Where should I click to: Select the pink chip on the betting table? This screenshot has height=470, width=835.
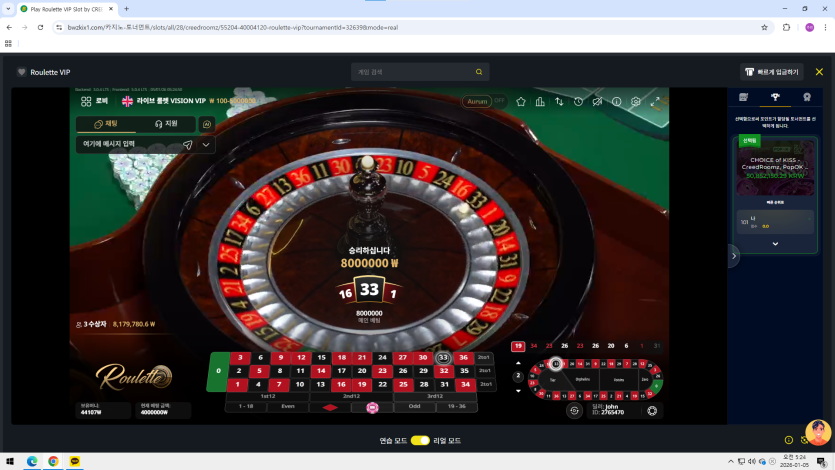372,408
